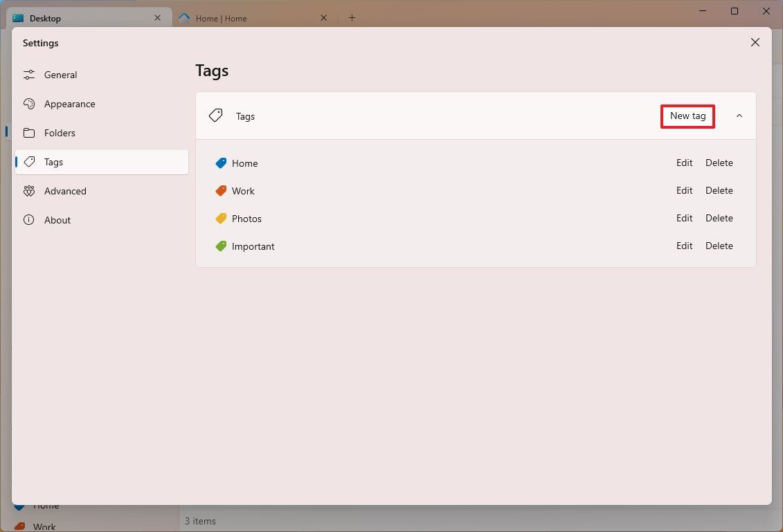Viewport: 783px width, 532px height.
Task: Edit the Important tag
Action: click(x=684, y=246)
